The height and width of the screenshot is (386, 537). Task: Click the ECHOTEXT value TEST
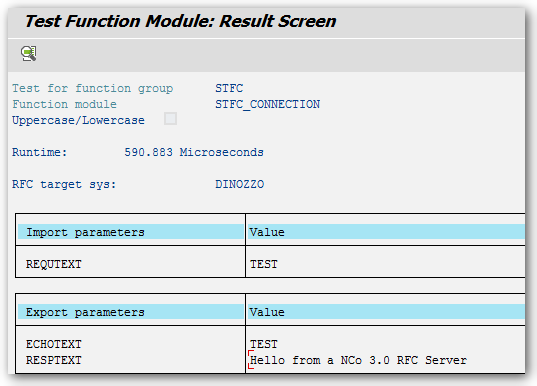pyautogui.click(x=263, y=344)
